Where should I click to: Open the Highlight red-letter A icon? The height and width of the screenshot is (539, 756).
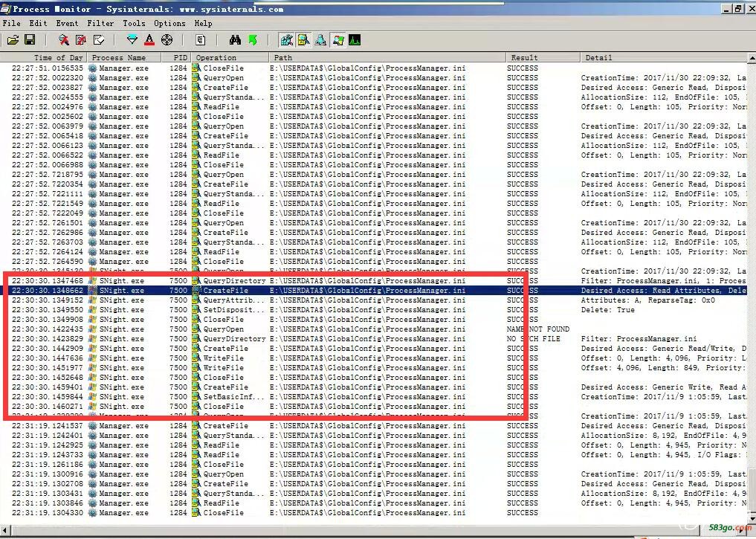coord(149,40)
